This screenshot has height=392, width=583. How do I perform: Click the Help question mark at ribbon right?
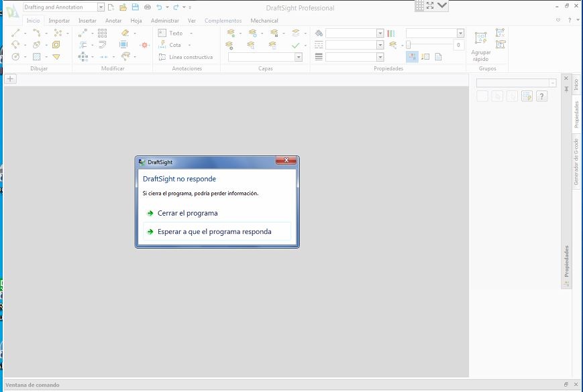pyautogui.click(x=570, y=20)
